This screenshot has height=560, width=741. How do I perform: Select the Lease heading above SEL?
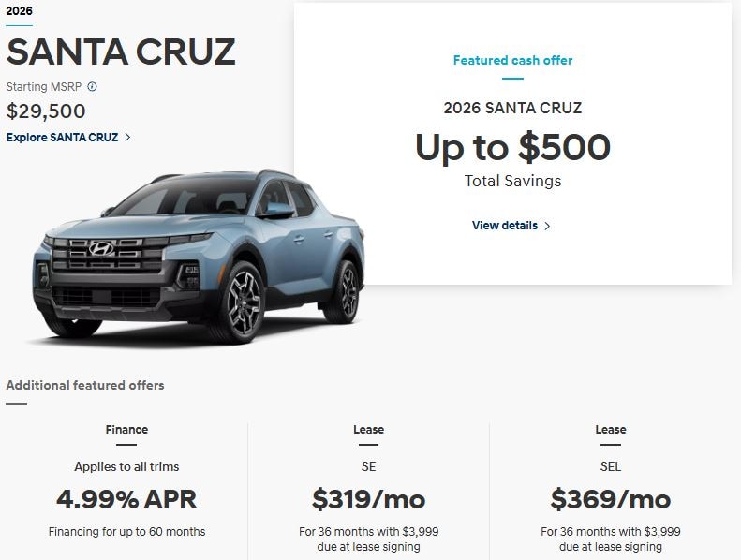click(611, 430)
